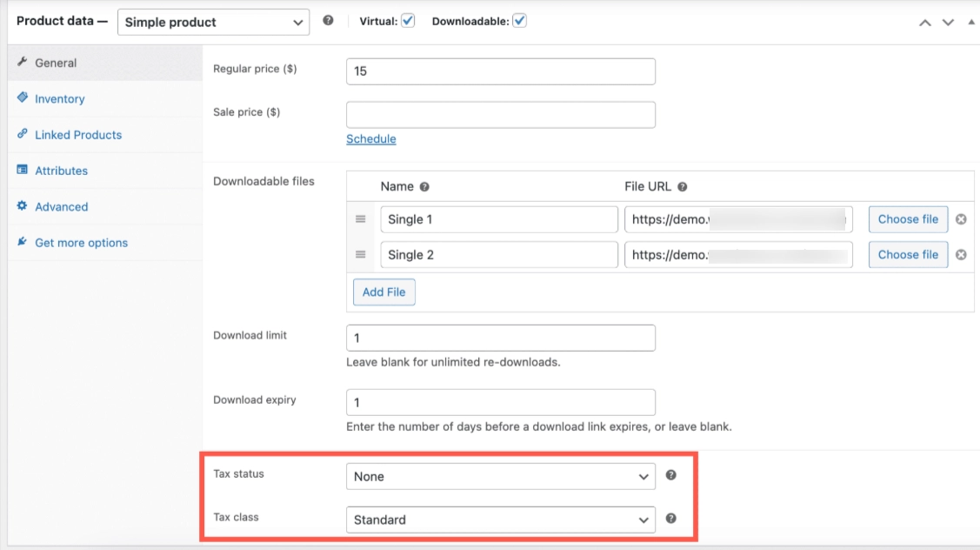The height and width of the screenshot is (550, 980).
Task: Click Choose file for Single 1
Action: 908,219
